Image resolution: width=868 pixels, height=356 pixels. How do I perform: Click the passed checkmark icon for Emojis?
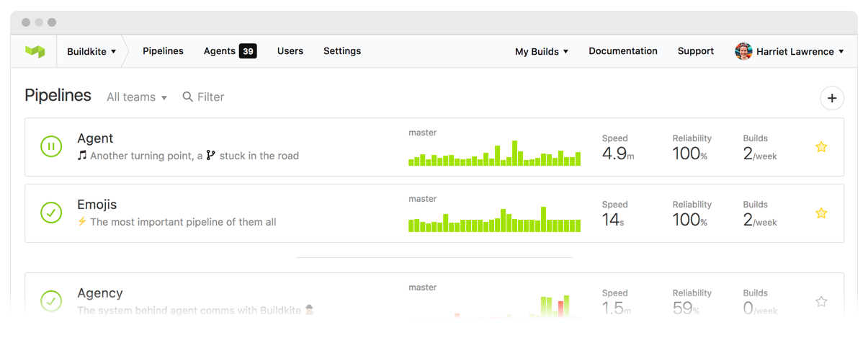coord(51,213)
